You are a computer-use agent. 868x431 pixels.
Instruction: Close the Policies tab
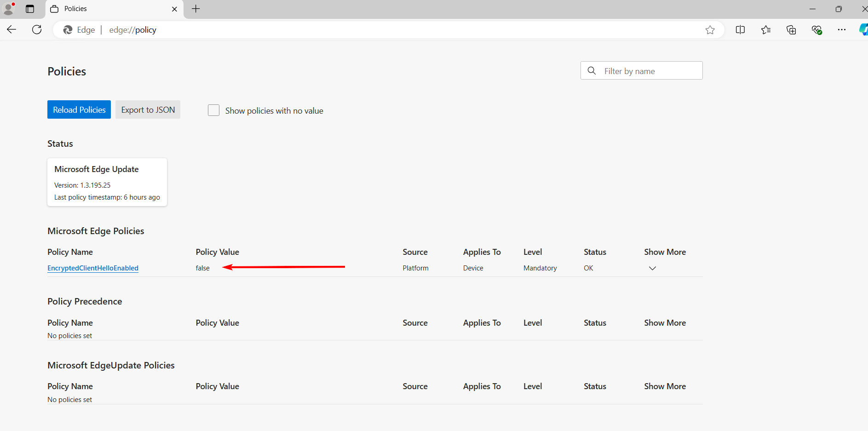click(174, 9)
